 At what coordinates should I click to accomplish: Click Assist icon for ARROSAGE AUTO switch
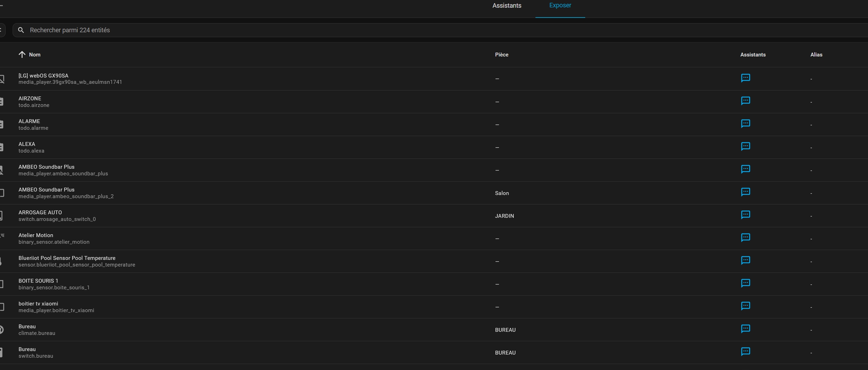(x=745, y=215)
